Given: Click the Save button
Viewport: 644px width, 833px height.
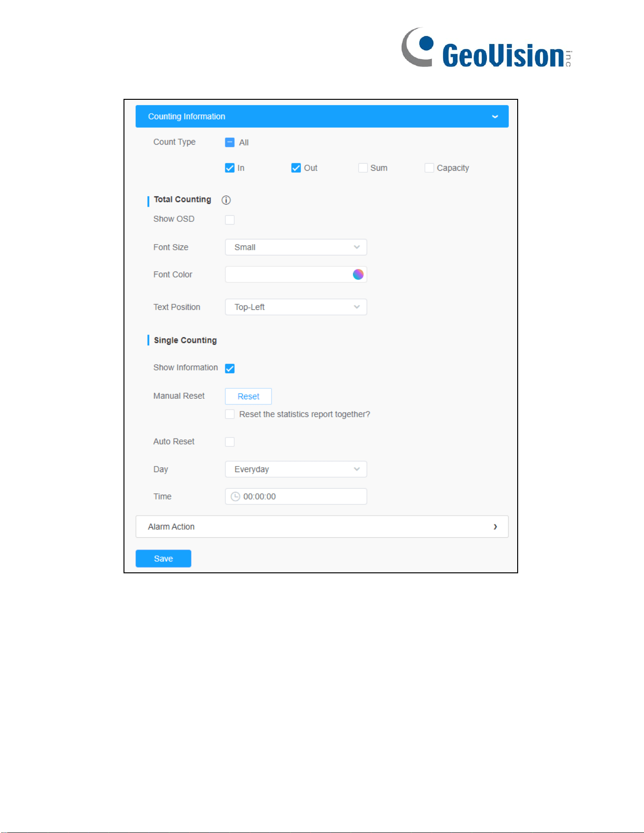Looking at the screenshot, I should (163, 559).
